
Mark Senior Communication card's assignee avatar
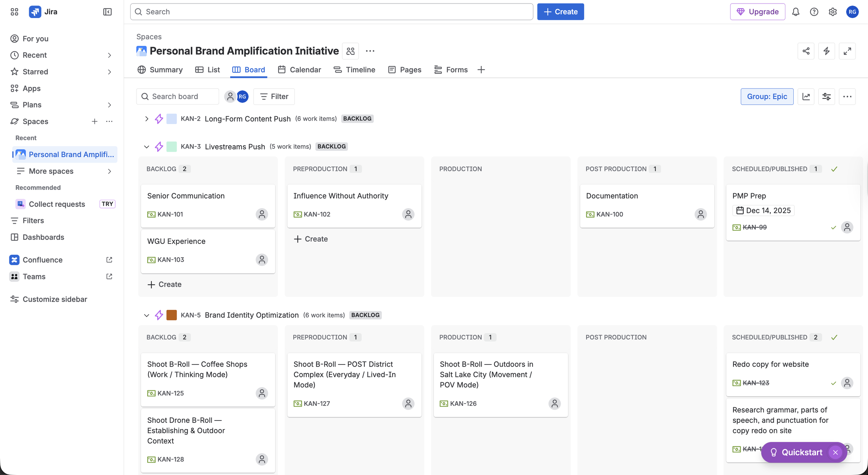tap(262, 214)
